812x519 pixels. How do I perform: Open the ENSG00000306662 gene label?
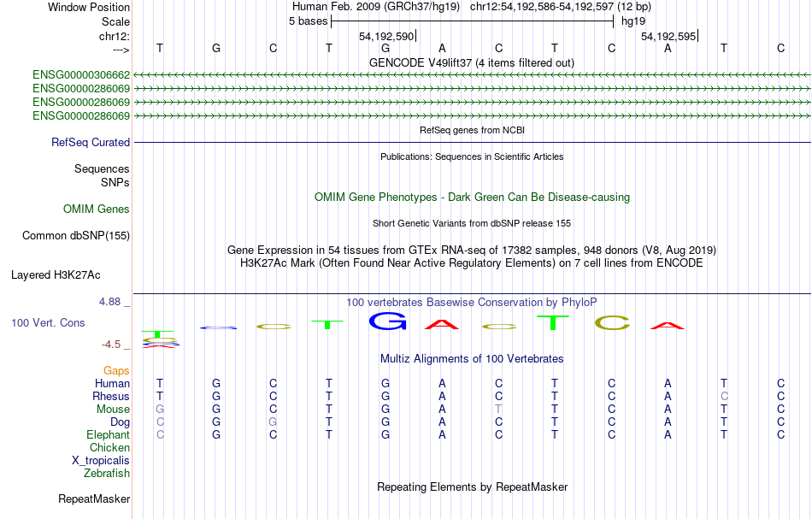click(x=81, y=75)
